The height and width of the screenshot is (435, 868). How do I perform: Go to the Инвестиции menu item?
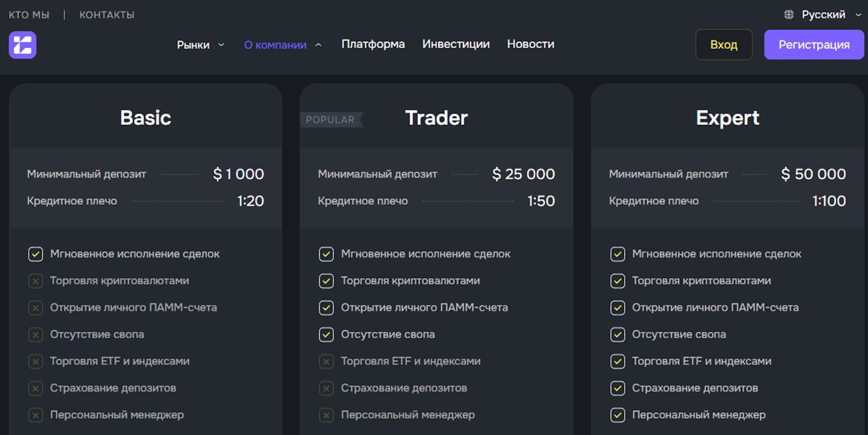coord(456,44)
